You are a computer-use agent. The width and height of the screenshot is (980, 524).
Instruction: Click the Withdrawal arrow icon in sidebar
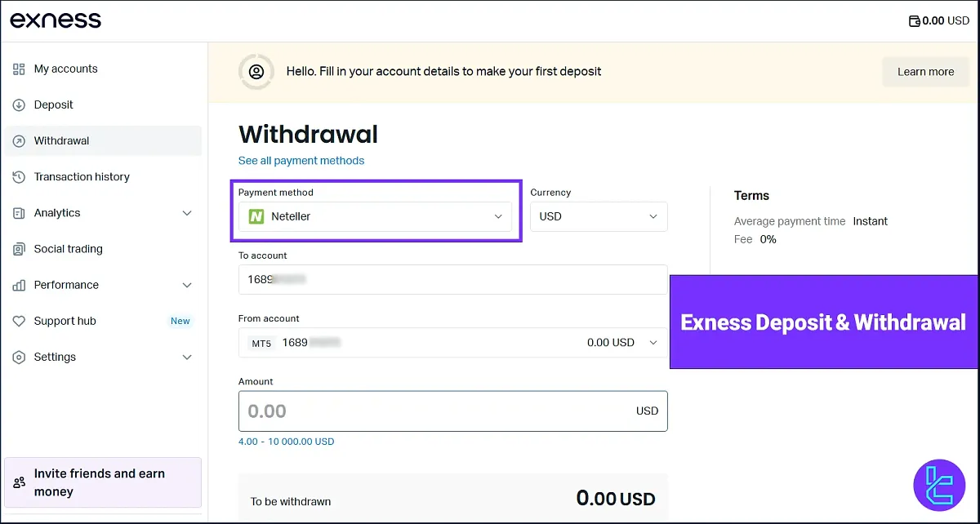[x=18, y=140]
